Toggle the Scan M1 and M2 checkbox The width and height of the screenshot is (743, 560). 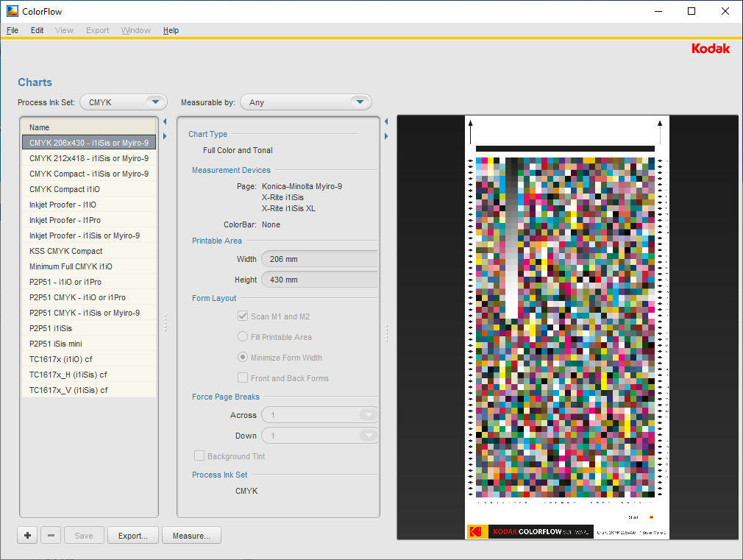pos(243,316)
